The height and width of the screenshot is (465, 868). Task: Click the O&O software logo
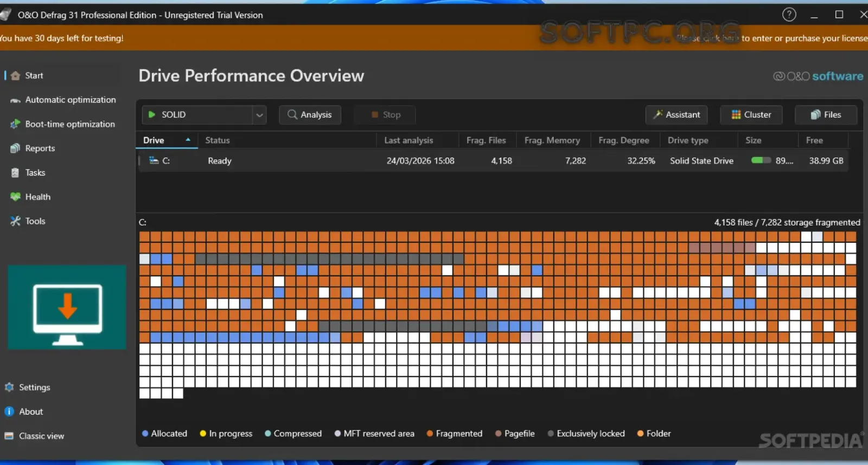click(x=818, y=76)
